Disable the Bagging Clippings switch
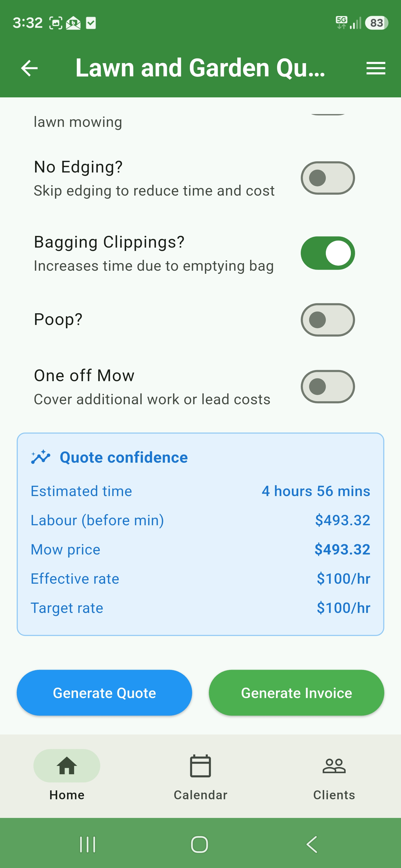This screenshot has height=868, width=401. (x=327, y=253)
